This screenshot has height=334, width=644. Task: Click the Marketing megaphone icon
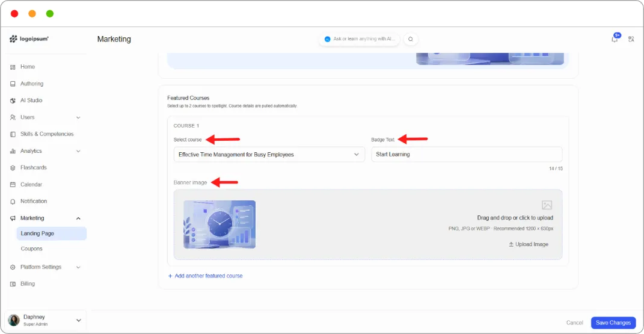click(x=13, y=218)
